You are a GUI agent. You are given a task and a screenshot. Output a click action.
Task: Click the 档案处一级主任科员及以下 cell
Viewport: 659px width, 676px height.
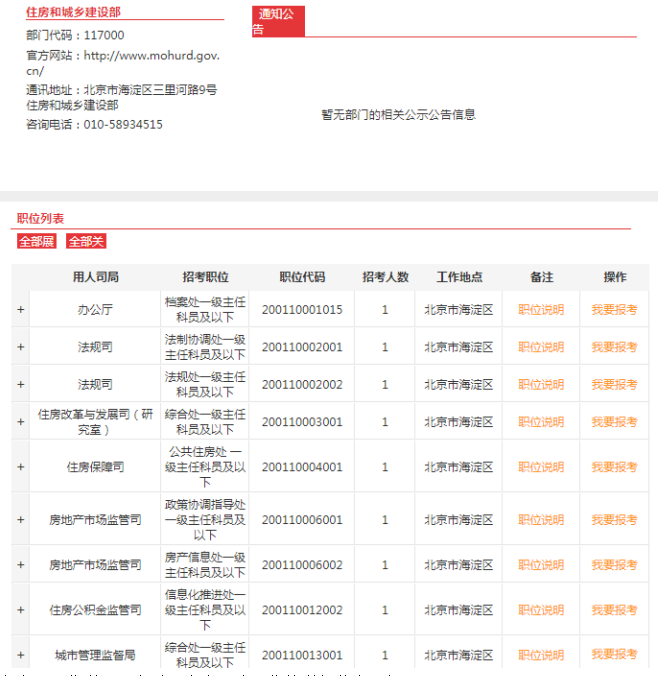coord(205,310)
